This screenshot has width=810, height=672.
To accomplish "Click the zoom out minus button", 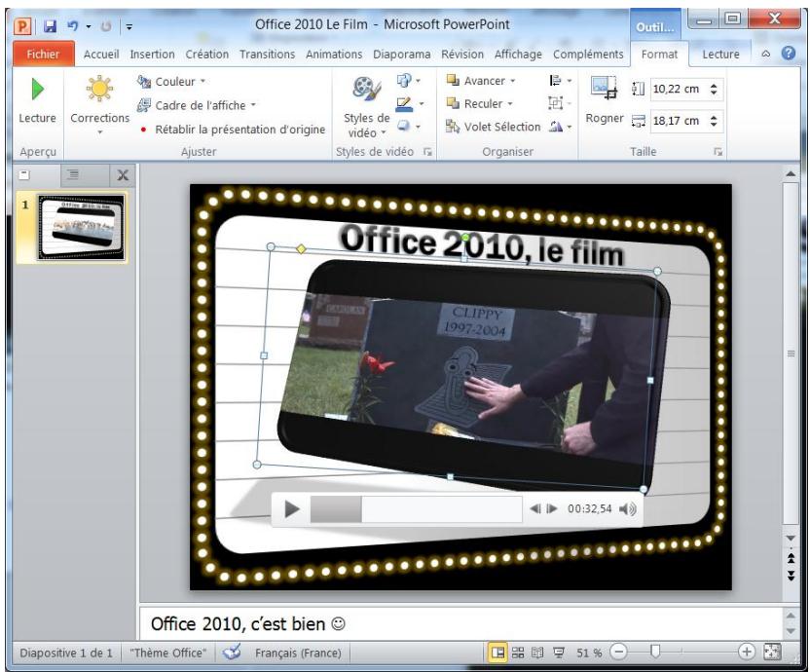I will 618,653.
